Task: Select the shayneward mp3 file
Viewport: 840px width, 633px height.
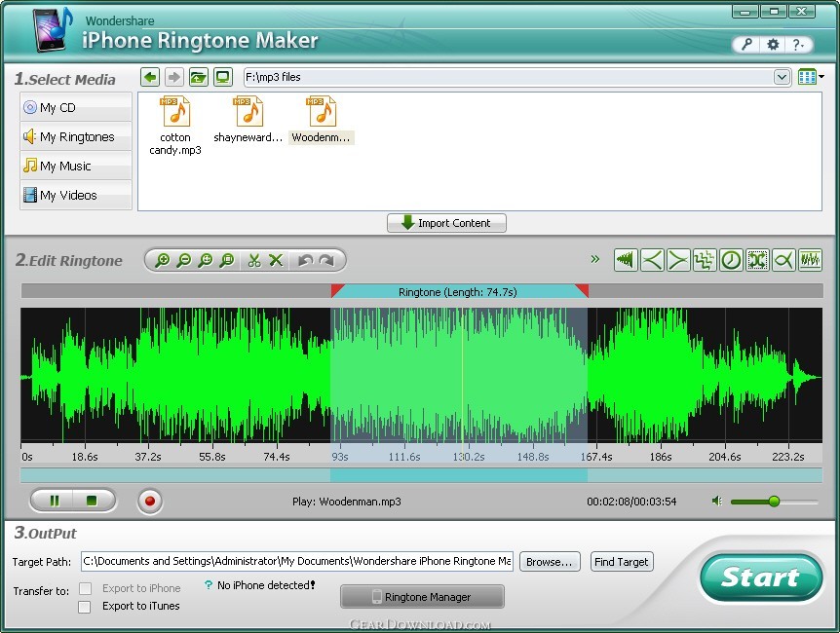Action: pos(248,120)
